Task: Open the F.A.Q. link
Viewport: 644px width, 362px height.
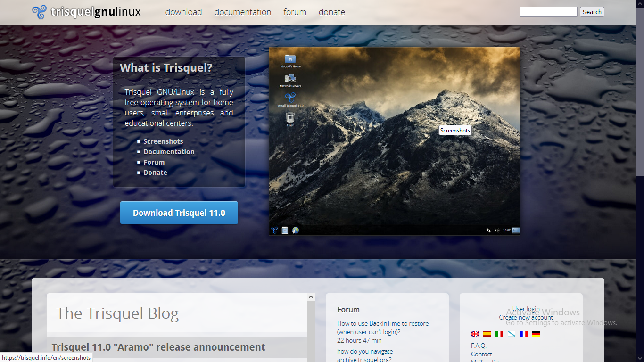Action: click(479, 346)
